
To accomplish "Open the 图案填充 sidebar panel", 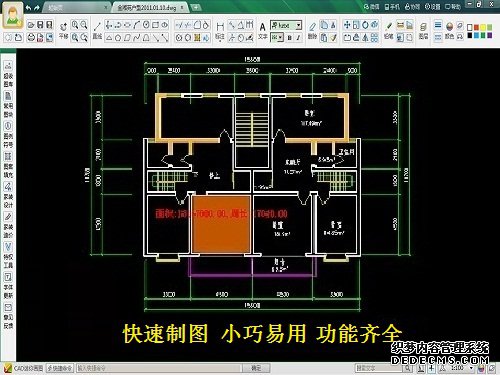I will click(x=8, y=165).
